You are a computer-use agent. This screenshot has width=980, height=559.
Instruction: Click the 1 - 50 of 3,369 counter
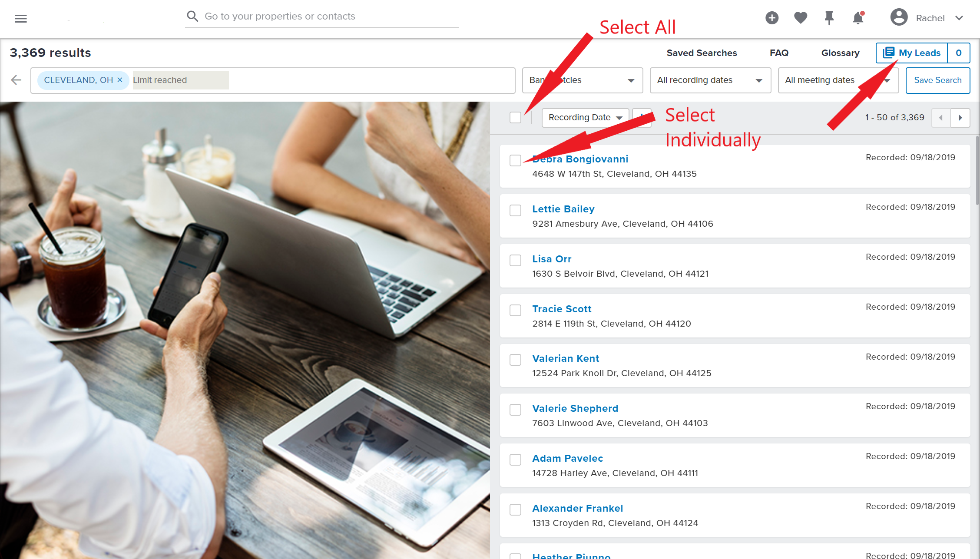pyautogui.click(x=894, y=118)
